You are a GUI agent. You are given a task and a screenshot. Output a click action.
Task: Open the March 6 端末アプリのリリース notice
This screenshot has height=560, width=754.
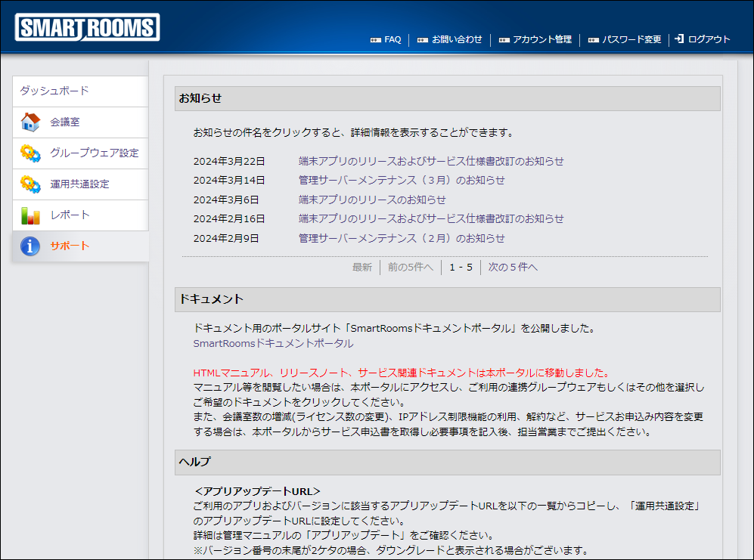click(x=372, y=200)
